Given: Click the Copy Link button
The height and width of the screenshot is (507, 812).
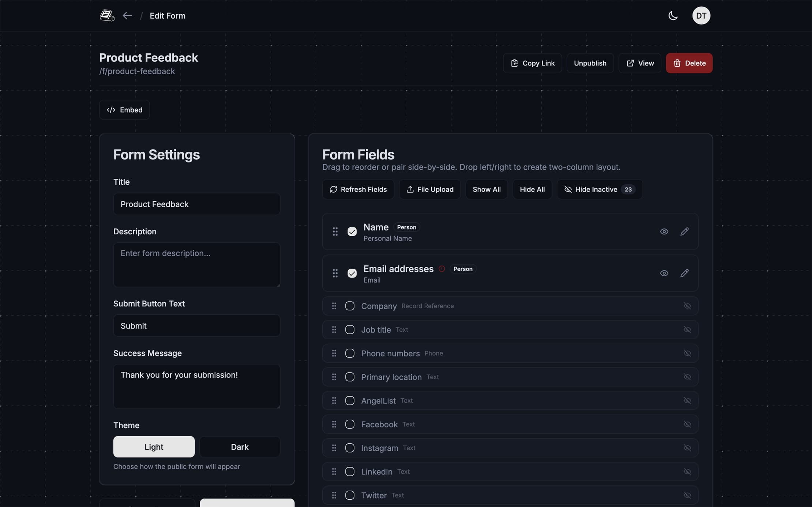Looking at the screenshot, I should pyautogui.click(x=532, y=63).
